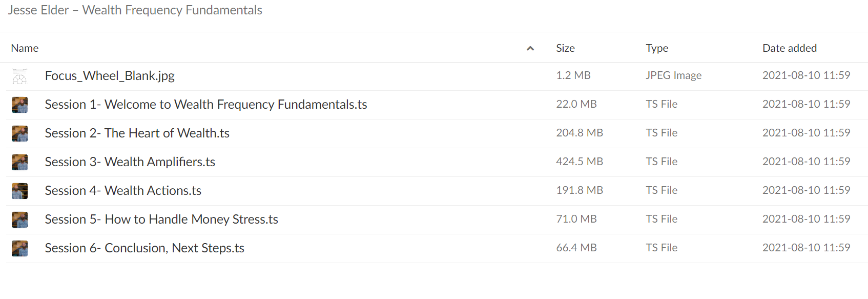Open Session 5- How to Handle Money Stress.ts
The height and width of the screenshot is (299, 868).
(161, 220)
